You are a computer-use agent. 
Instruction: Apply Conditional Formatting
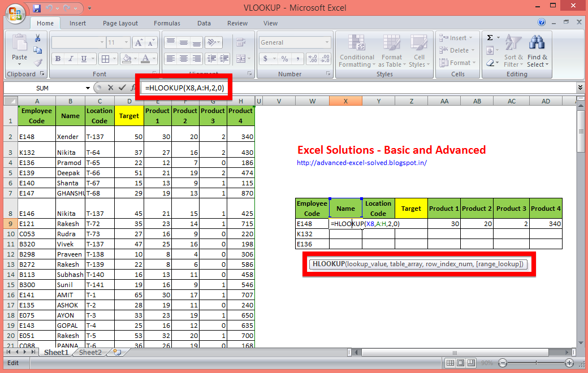pyautogui.click(x=356, y=51)
